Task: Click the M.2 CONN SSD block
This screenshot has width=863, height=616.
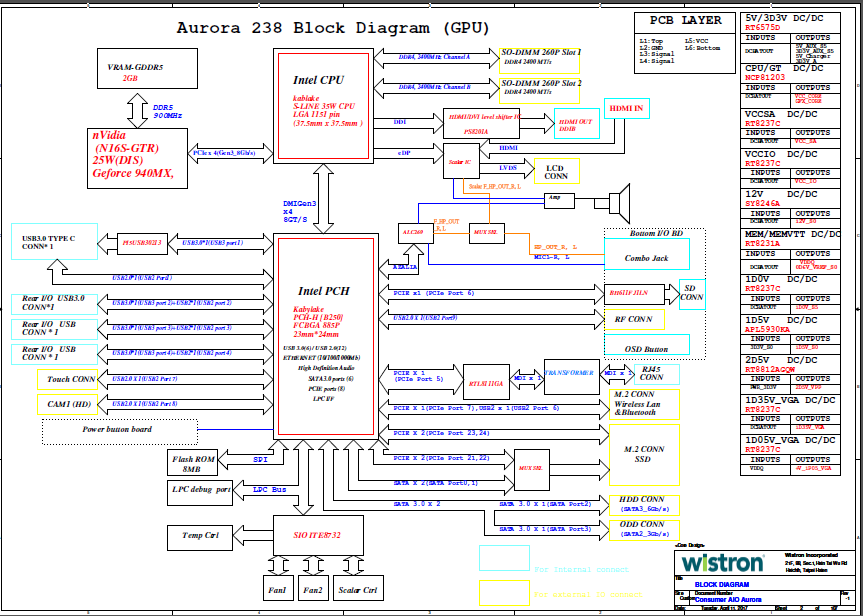Action: click(645, 455)
